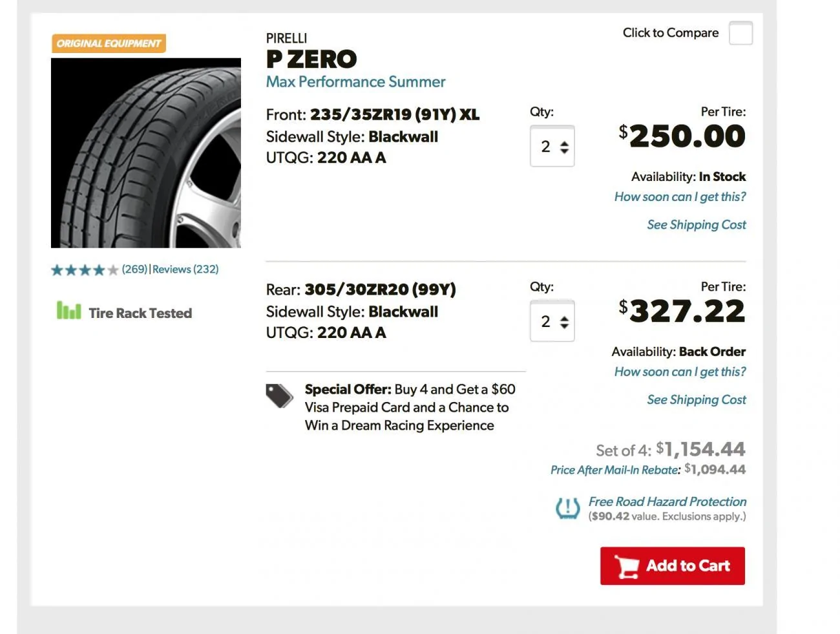Click the rear size 305/30ZR20 (99Y)
This screenshot has width=840, height=634.
coord(380,290)
